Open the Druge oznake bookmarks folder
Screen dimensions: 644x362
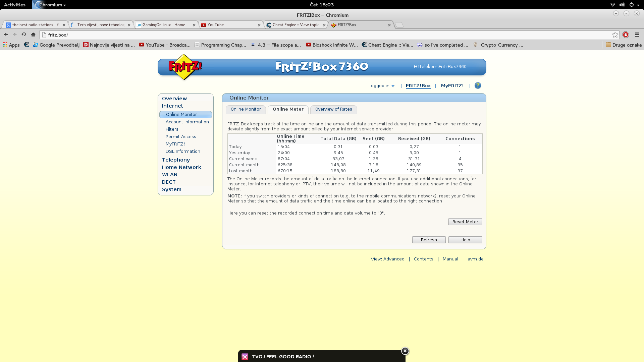click(624, 45)
